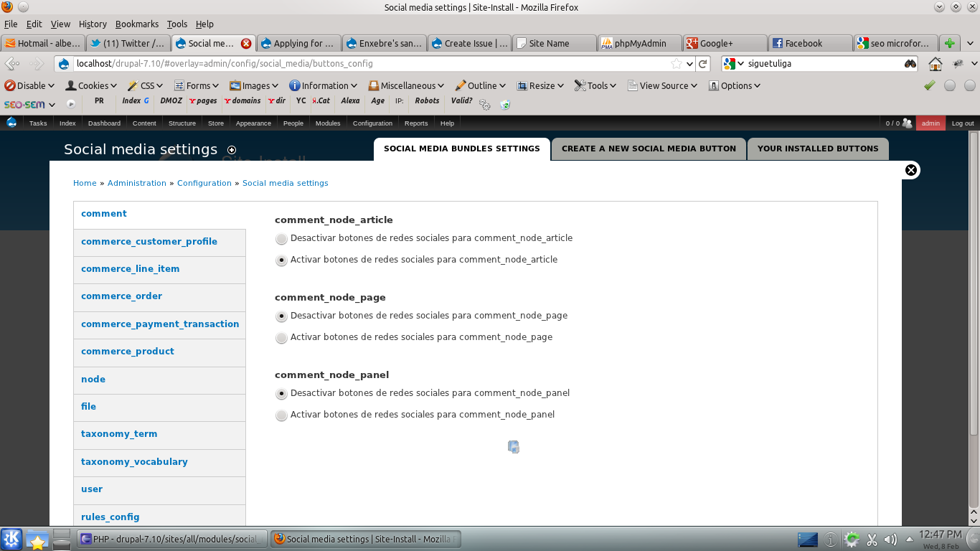This screenshot has height=551, width=980.
Task: Check Alexa rank in SEO toolbar
Action: click(x=350, y=101)
